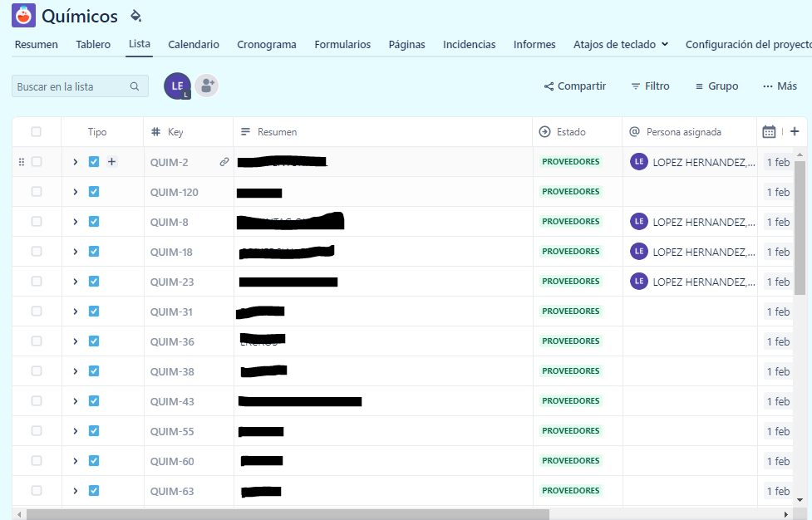The image size is (812, 520).
Task: Click the task type icon for QUIM-36
Action: [94, 341]
